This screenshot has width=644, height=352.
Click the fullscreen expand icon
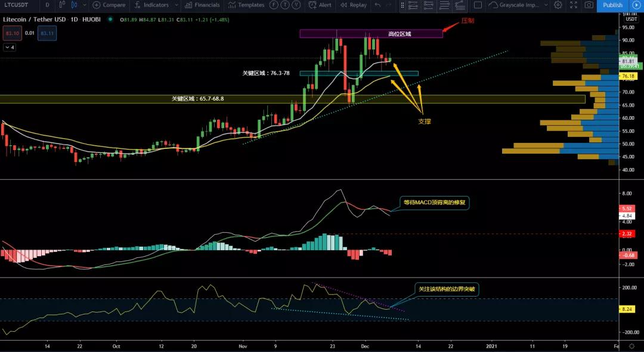pos(573,5)
